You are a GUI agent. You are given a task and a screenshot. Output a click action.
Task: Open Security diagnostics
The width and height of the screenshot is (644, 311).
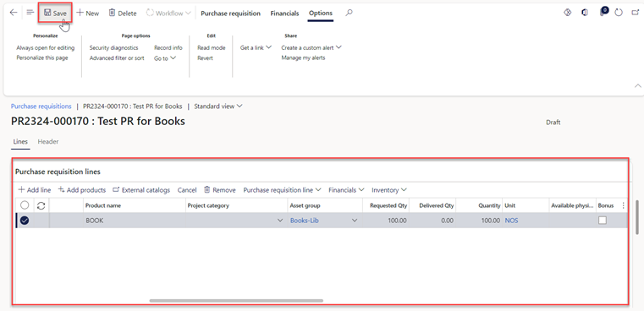pos(113,47)
